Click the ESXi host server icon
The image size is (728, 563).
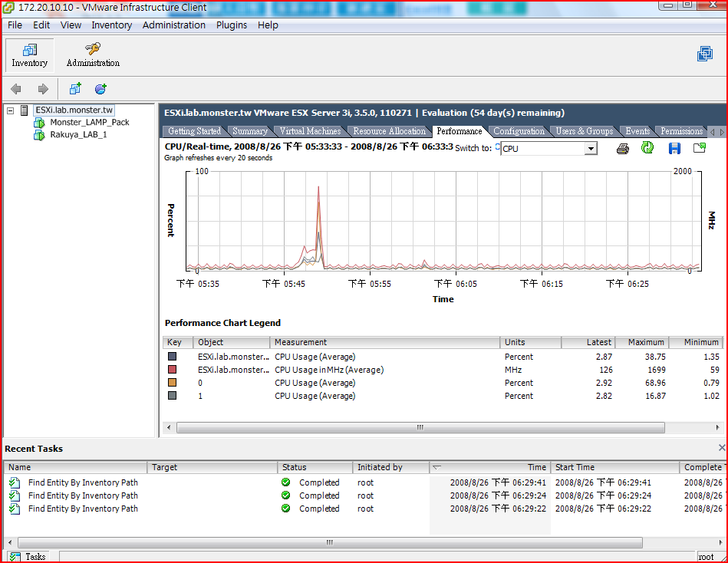click(x=24, y=110)
